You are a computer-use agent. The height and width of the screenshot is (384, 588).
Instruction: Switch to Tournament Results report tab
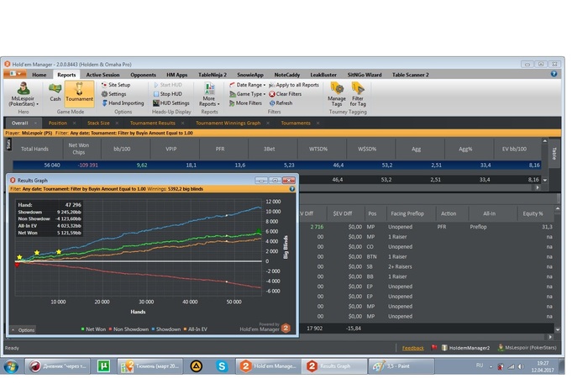click(x=153, y=123)
